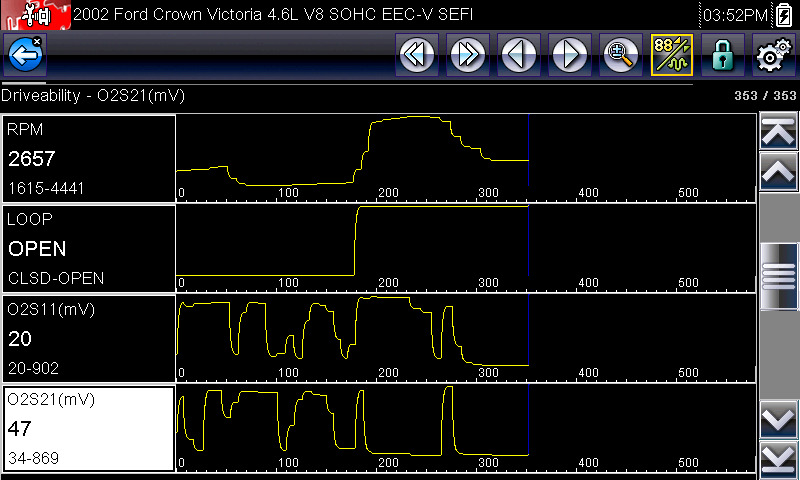Select the LOOP status parameter panel
This screenshot has height=480, width=800.
tap(89, 248)
